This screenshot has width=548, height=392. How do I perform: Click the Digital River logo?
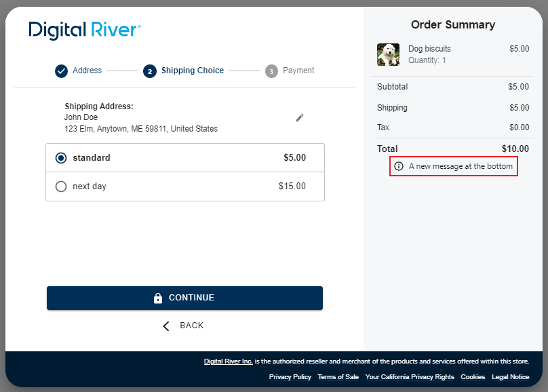(x=85, y=31)
